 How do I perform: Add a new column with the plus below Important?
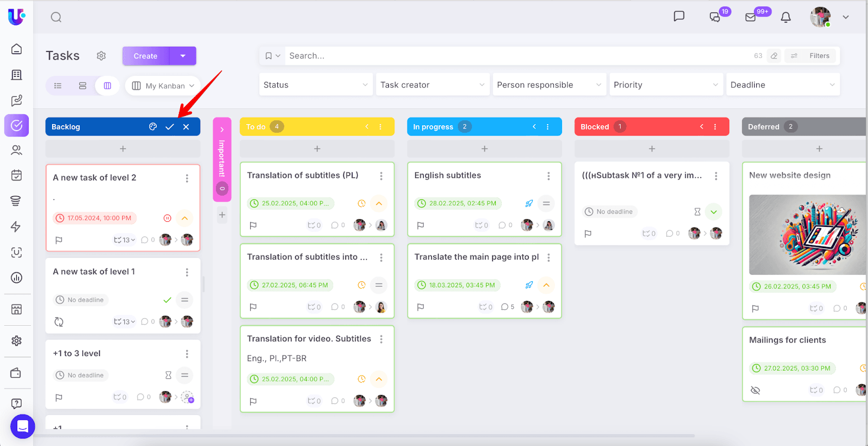point(222,215)
